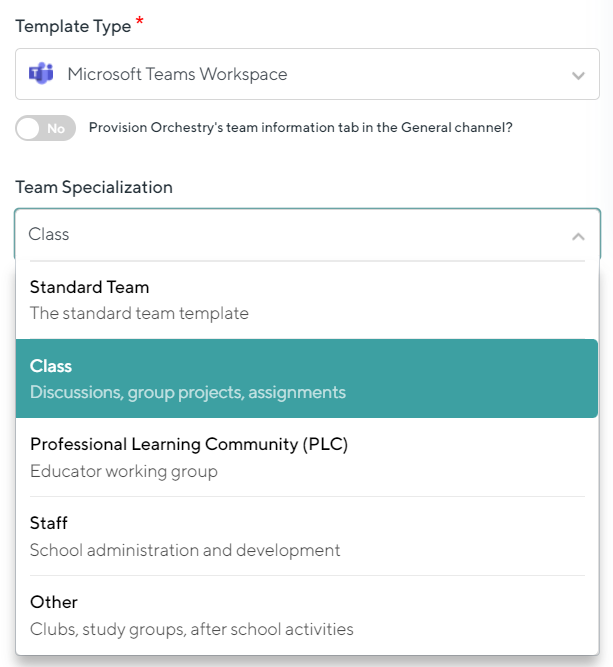Click the Template Type field label

pyautogui.click(x=74, y=27)
